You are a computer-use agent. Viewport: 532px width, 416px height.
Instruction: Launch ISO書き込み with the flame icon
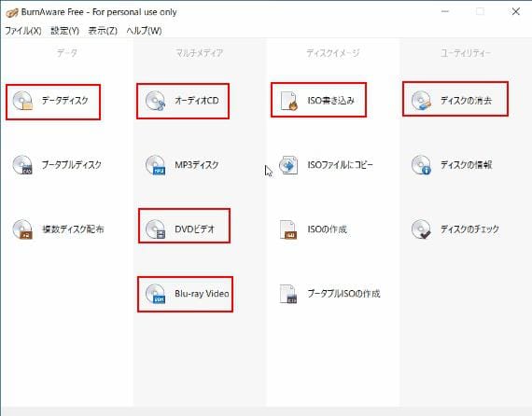288,101
